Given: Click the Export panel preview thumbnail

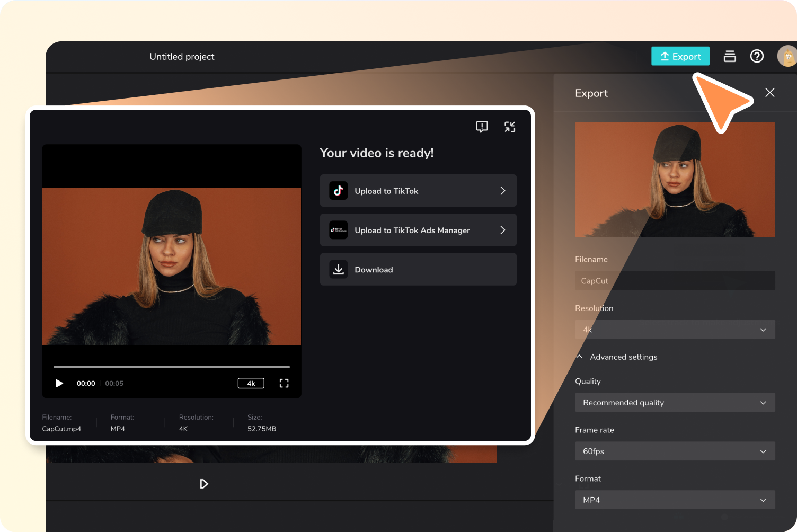Looking at the screenshot, I should tap(675, 180).
